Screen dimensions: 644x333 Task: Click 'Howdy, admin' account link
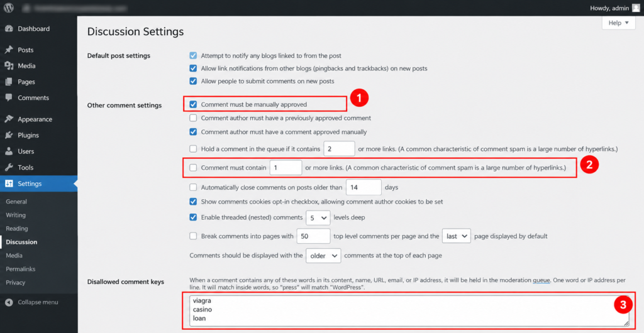pyautogui.click(x=615, y=8)
